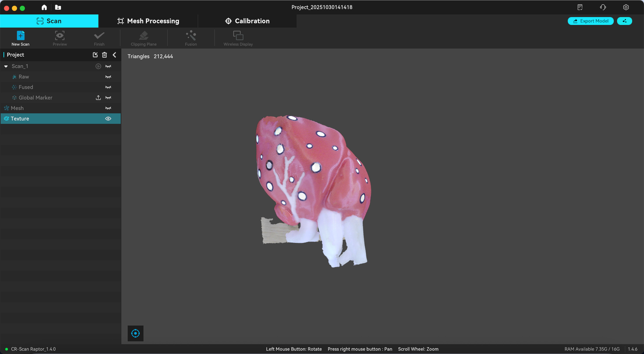The width and height of the screenshot is (644, 354).
Task: Open customer support headset icon
Action: point(603,8)
